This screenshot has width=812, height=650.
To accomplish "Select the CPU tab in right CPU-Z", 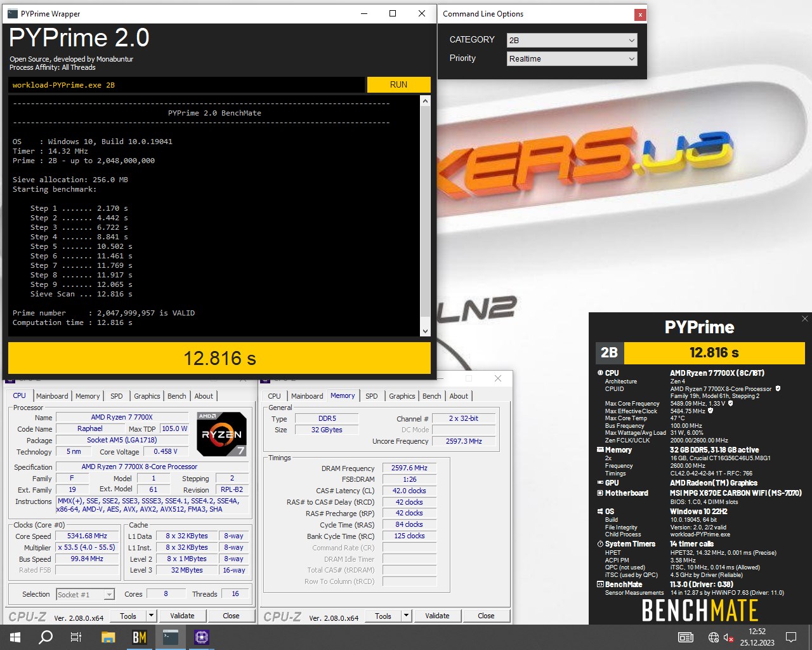I will [x=274, y=396].
